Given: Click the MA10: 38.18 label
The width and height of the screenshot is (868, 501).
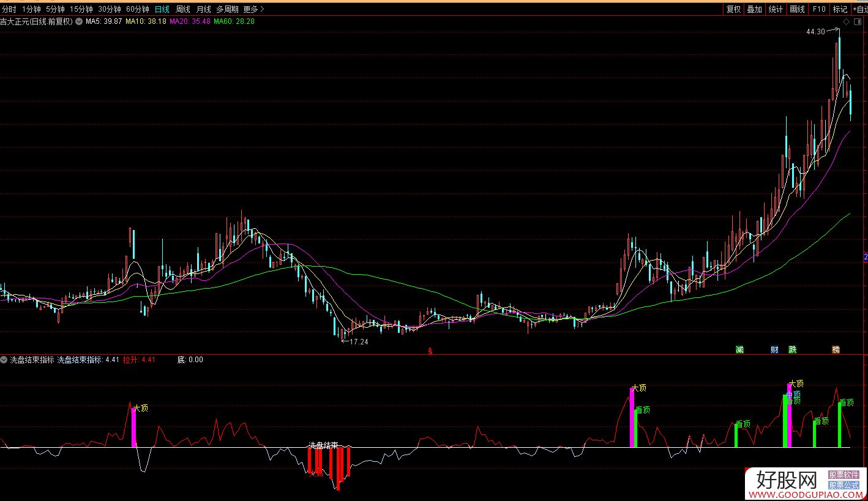Looking at the screenshot, I should [x=146, y=21].
